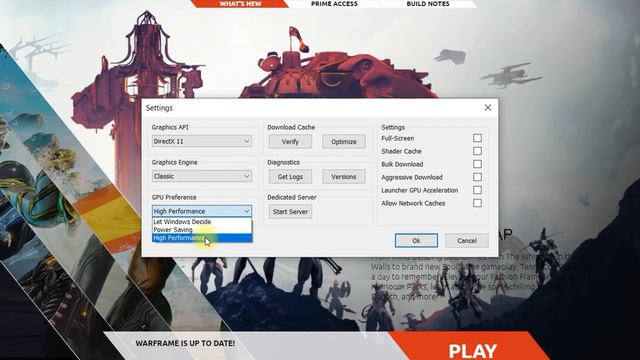
Task: Select Let Windows Decide option
Action: click(x=202, y=222)
